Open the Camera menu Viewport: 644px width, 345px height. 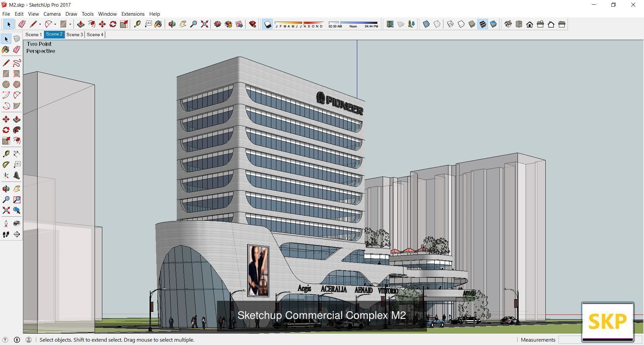click(x=52, y=14)
